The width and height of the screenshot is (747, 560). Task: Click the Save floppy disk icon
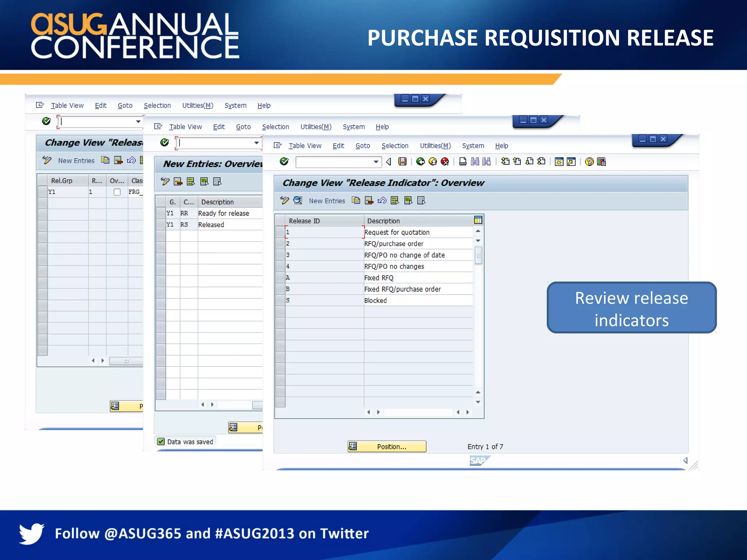(402, 162)
